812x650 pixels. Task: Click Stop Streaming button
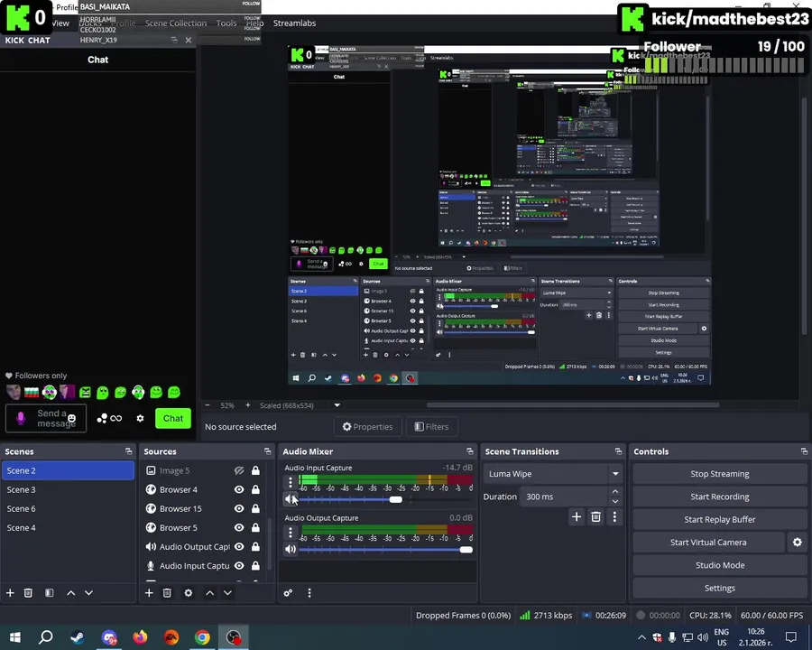(x=719, y=474)
